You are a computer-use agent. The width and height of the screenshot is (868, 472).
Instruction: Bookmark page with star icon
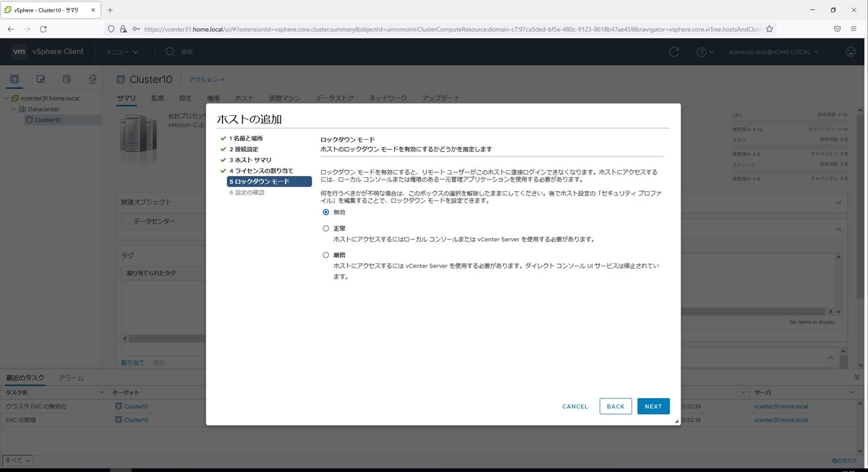point(770,29)
